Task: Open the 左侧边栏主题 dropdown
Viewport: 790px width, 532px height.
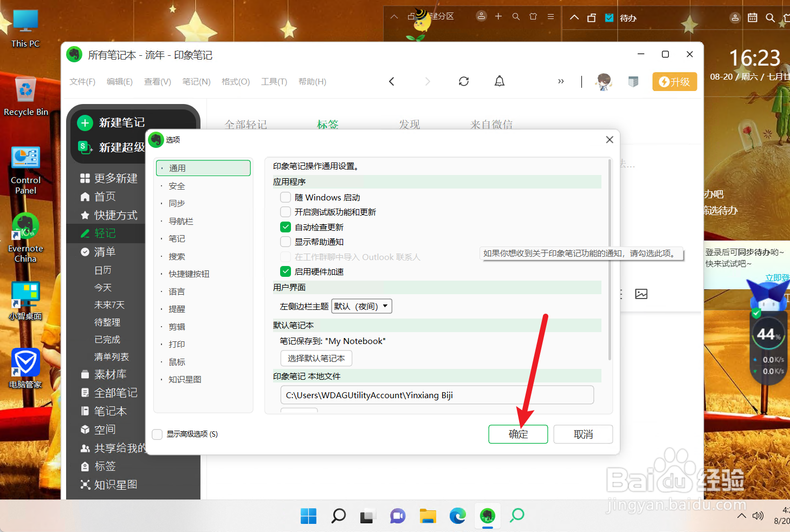Action: click(362, 306)
